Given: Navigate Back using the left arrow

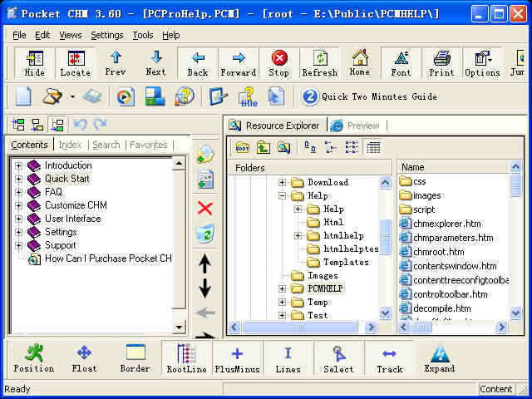Looking at the screenshot, I should click(x=198, y=63).
